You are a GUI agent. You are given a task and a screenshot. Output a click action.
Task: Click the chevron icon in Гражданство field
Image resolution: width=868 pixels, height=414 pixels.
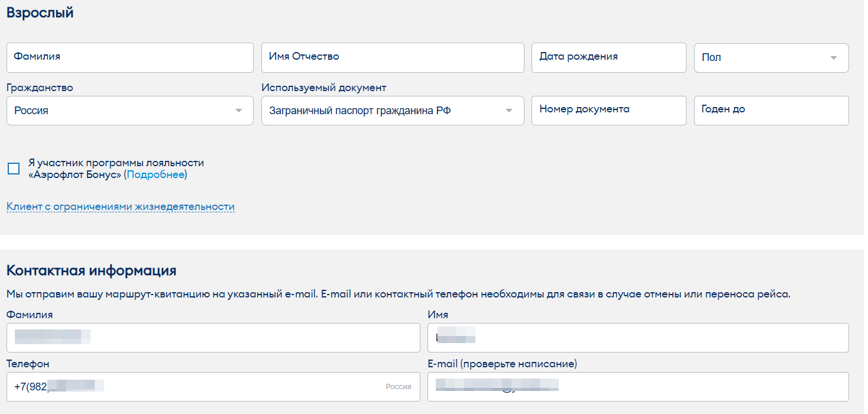(239, 111)
